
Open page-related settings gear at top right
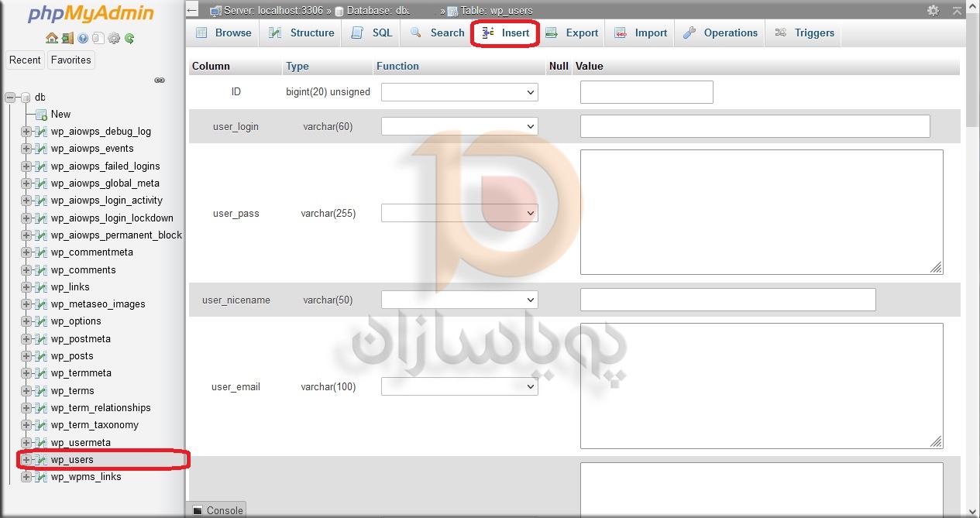click(933, 10)
